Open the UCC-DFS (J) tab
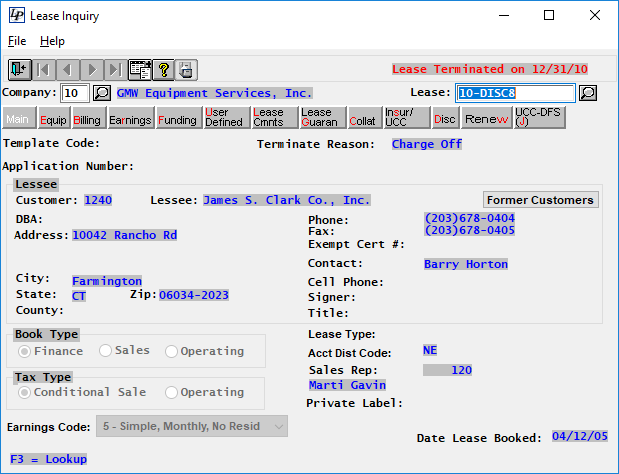The width and height of the screenshot is (619, 474). [539, 118]
